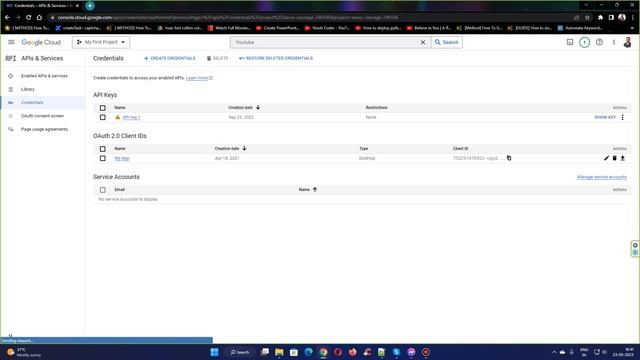
Task: Open the Windows Start menu
Action: [214, 352]
